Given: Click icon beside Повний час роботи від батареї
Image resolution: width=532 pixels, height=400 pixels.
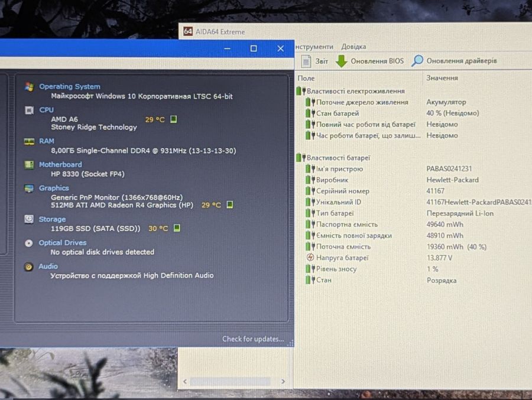Looking at the screenshot, I should pyautogui.click(x=310, y=125).
